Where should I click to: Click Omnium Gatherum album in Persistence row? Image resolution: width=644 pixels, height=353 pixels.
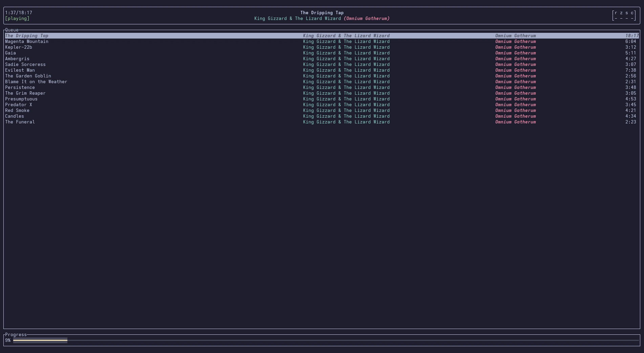click(x=516, y=87)
